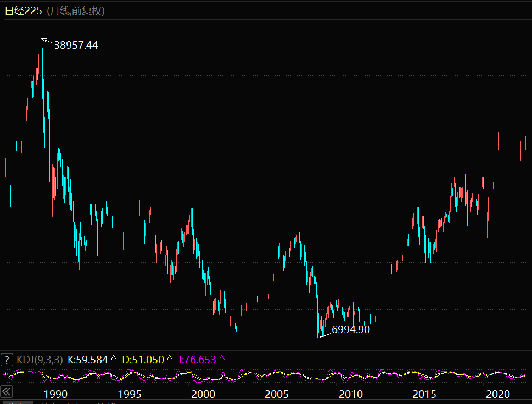Click the double-left-arrow collapse icon
This screenshot has height=404, width=532.
(7, 392)
